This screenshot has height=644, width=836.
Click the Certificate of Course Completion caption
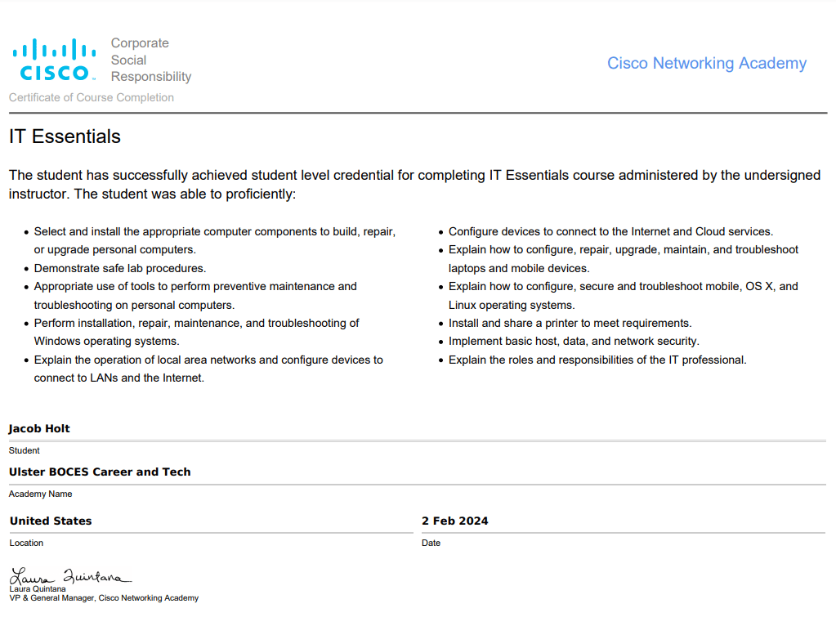(92, 97)
